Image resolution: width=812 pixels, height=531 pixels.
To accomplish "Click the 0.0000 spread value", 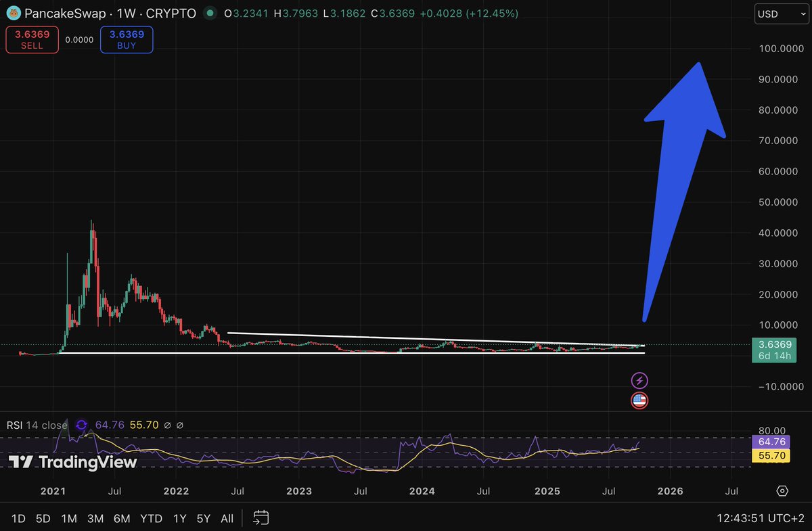I will (x=79, y=40).
